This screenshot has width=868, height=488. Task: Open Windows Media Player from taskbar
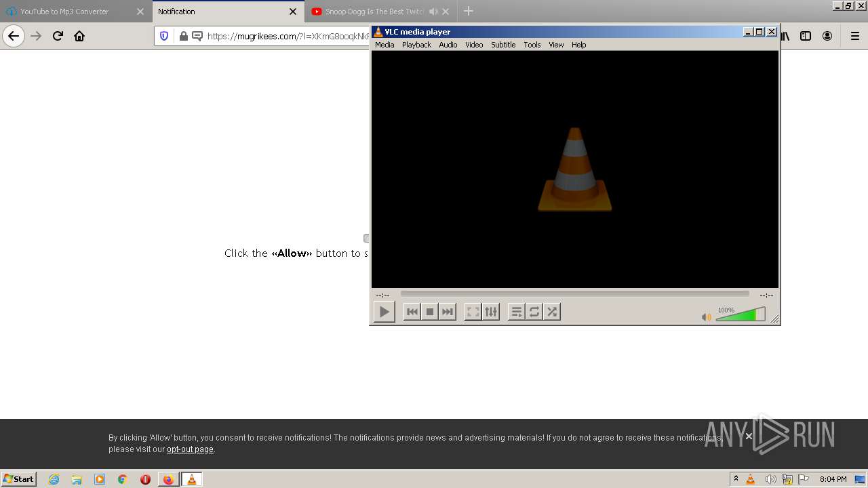click(100, 479)
